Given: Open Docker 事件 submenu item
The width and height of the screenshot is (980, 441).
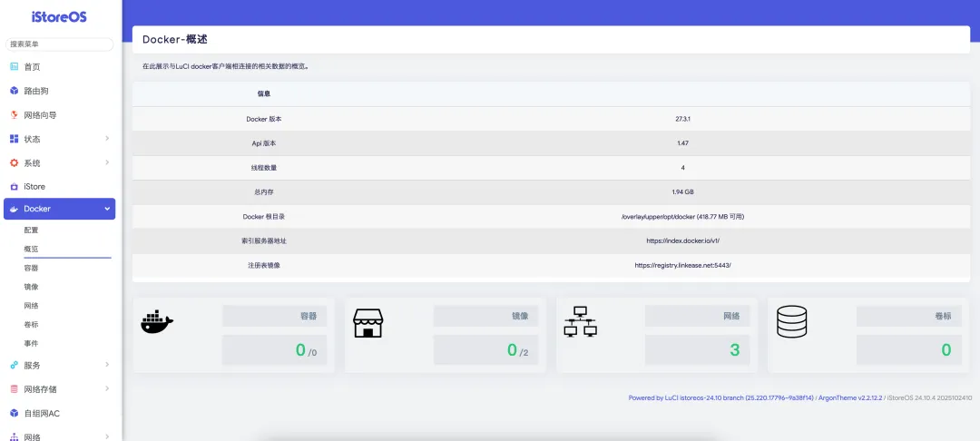Looking at the screenshot, I should 31,344.
